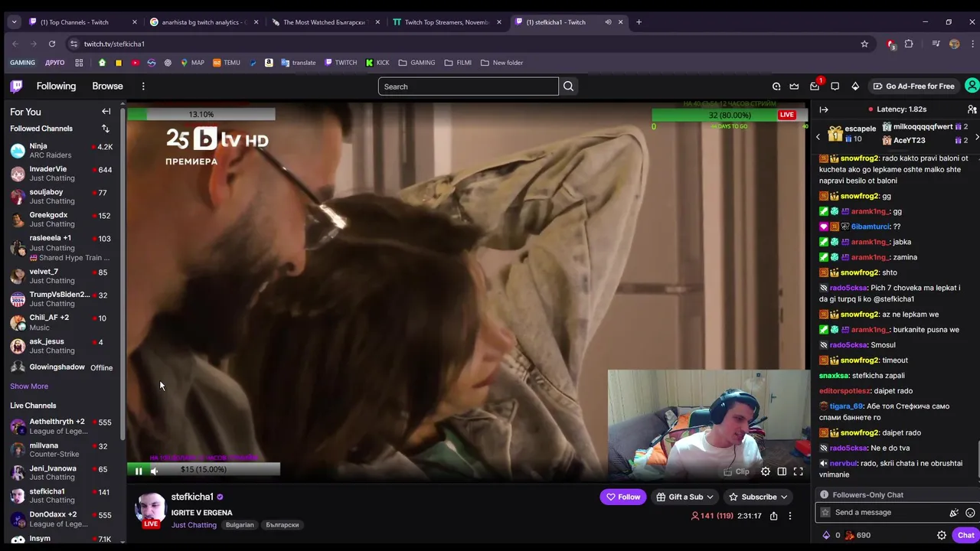Toggle theatre mode on the player
Screen dimensions: 980x551
point(782,471)
